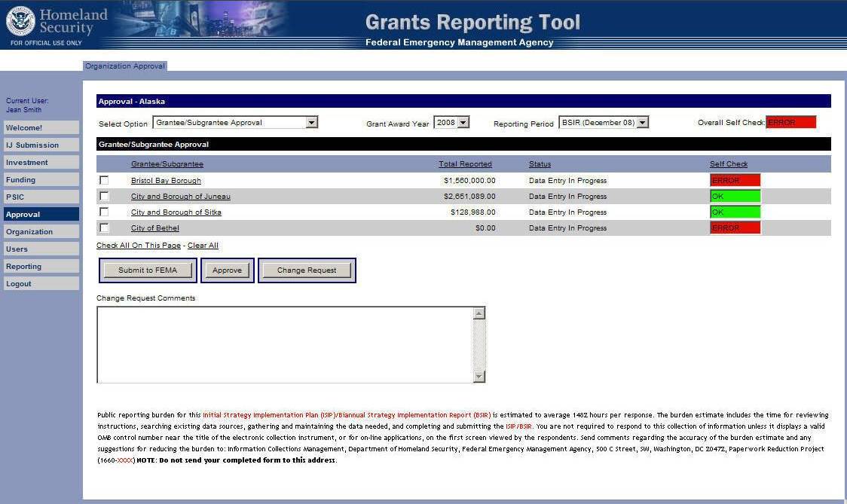Click the Check All On This Page link
The width and height of the screenshot is (847, 504).
(x=139, y=246)
